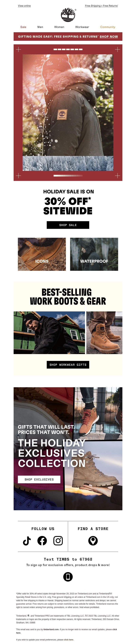Screen dimensions: 136x644
Task: Select the Women navigation item
Action: coord(59,27)
